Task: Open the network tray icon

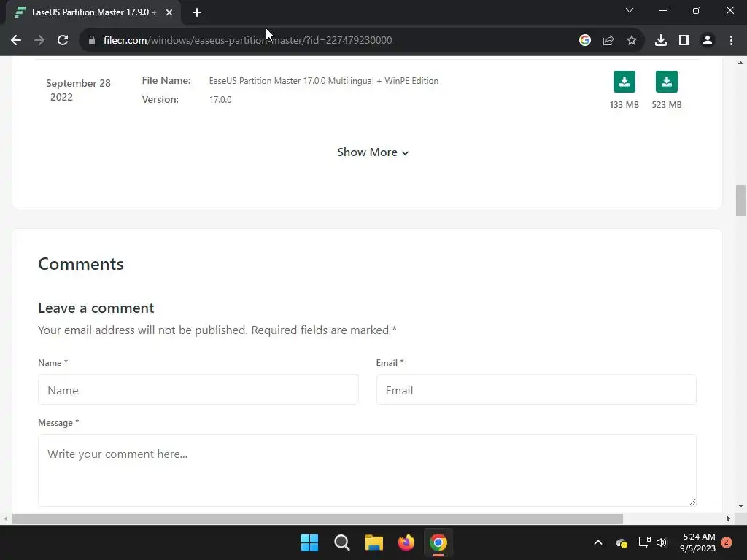Action: (x=644, y=542)
